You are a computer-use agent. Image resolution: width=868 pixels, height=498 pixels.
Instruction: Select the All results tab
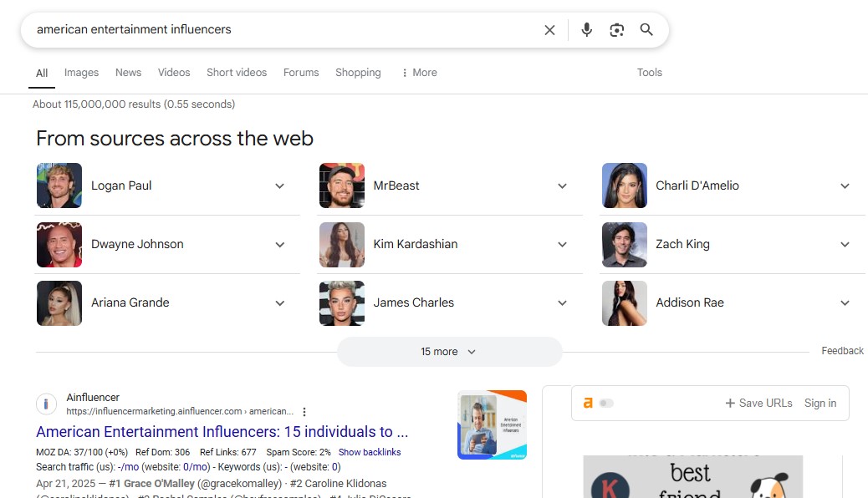pos(42,73)
